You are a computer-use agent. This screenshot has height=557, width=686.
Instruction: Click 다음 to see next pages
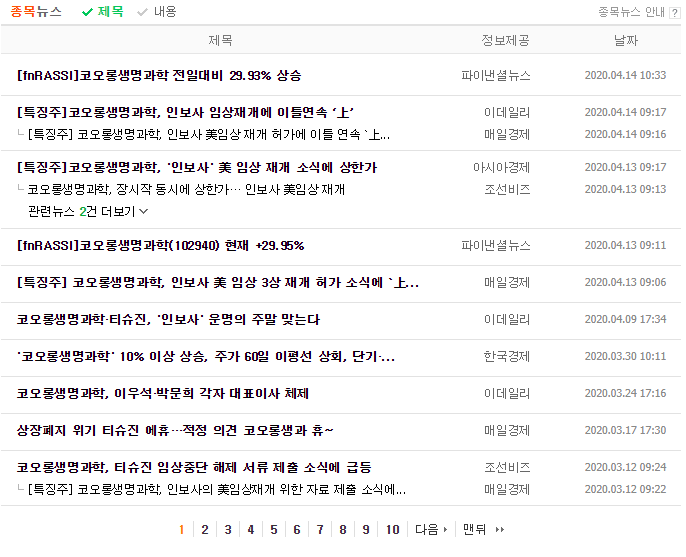(x=431, y=530)
